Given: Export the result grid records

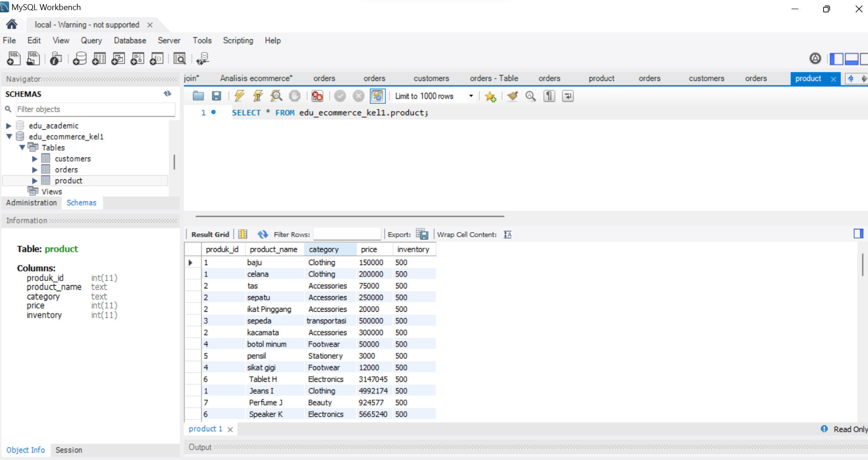Looking at the screenshot, I should [x=422, y=234].
